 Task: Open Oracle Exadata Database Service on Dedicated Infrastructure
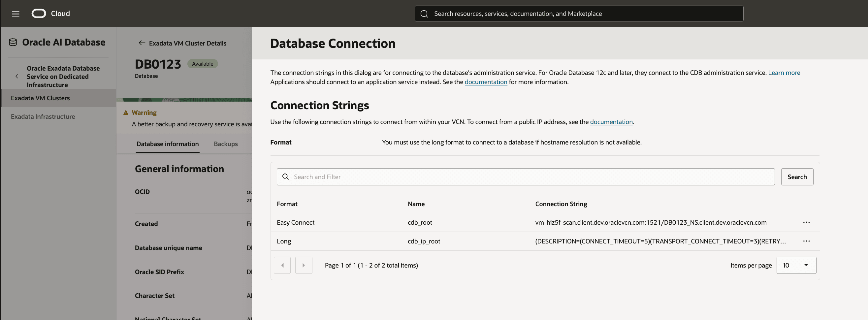(x=63, y=77)
